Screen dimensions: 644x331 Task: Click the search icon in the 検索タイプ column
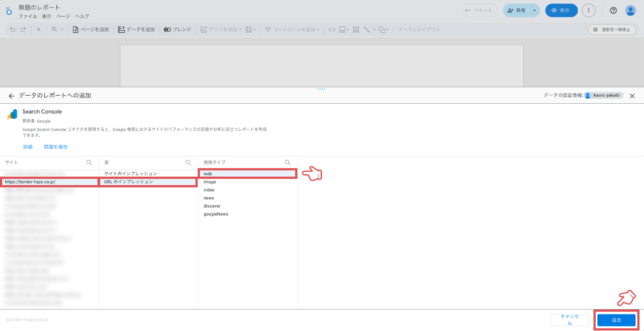pyautogui.click(x=288, y=162)
